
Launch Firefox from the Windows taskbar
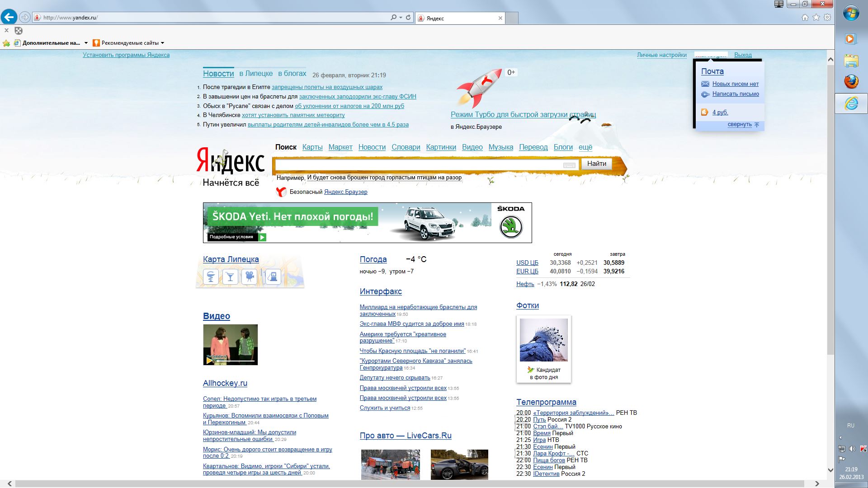(x=851, y=82)
